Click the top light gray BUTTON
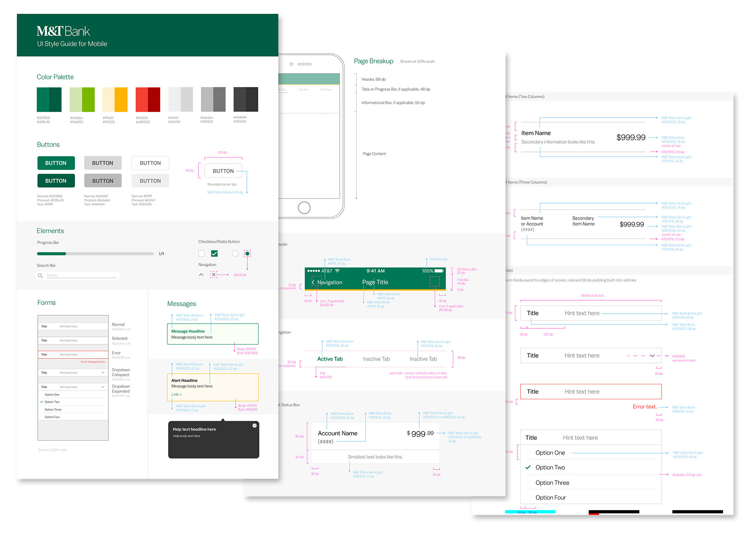Screen dimensions: 756x535 click(103, 163)
